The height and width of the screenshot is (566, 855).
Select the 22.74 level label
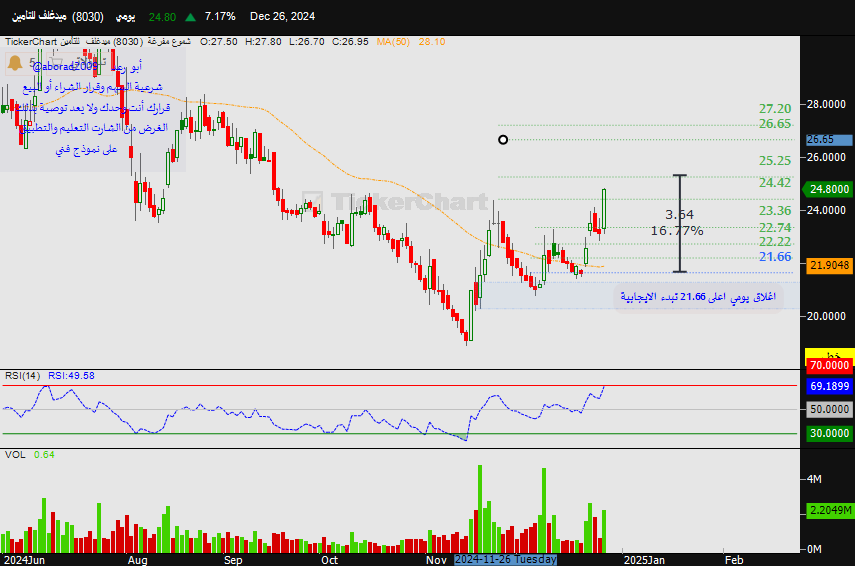click(x=775, y=227)
